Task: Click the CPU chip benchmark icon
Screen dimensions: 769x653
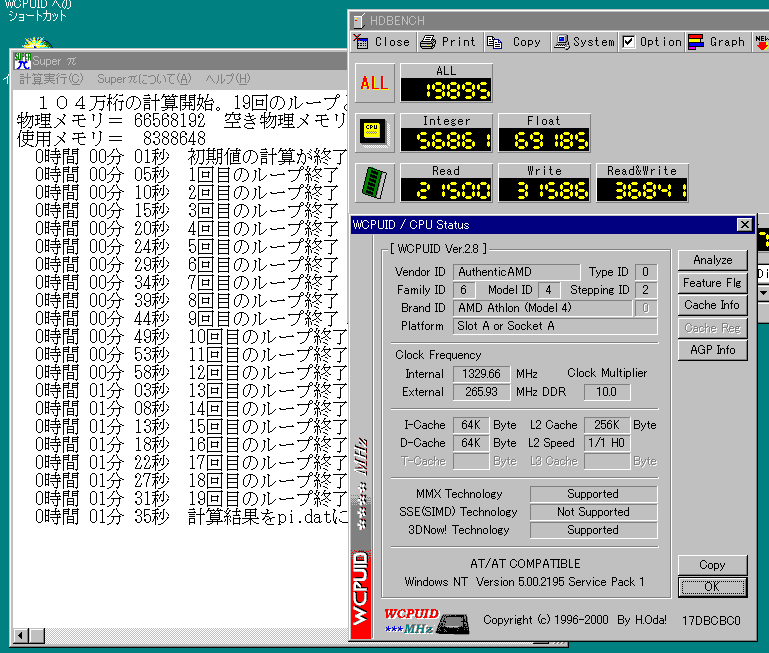Action: point(375,132)
